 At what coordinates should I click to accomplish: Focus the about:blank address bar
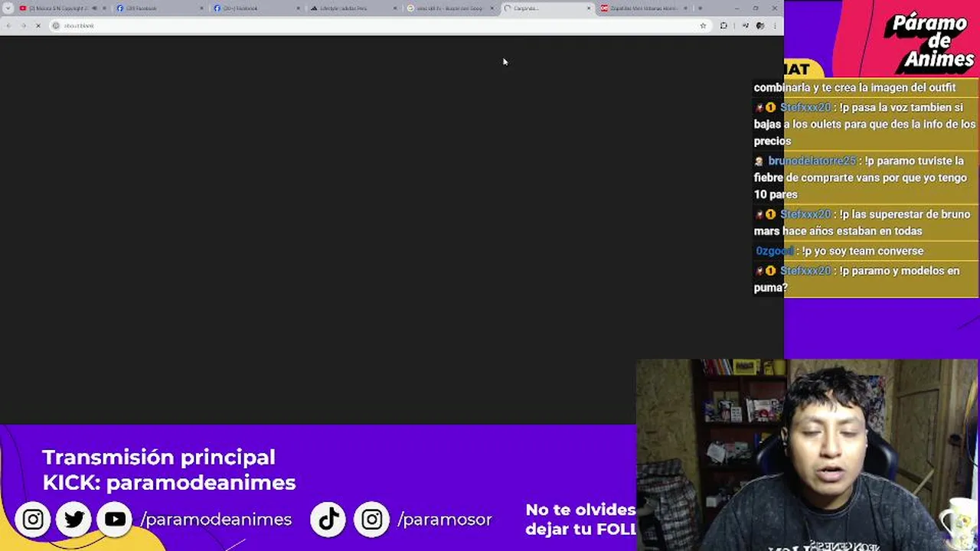pyautogui.click(x=379, y=25)
